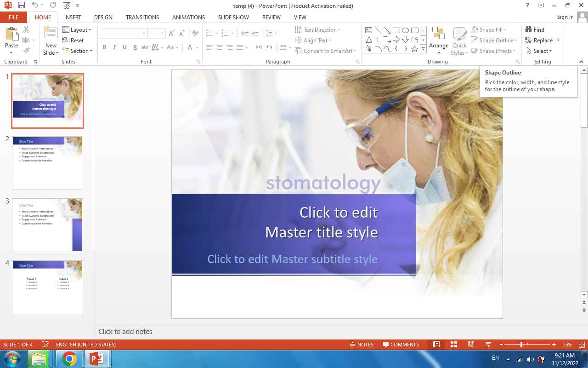This screenshot has height=368, width=588.
Task: Open the Arrange tool
Action: 438,40
